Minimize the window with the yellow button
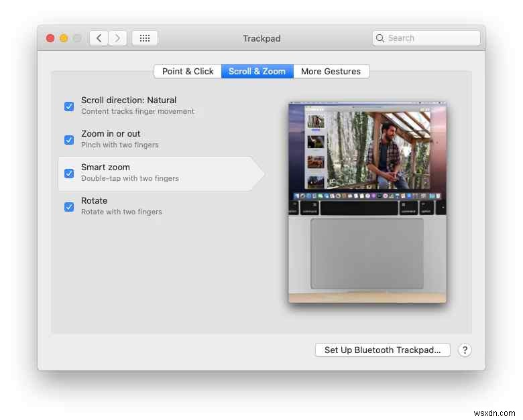Screen dimensions: 523x420 coord(64,38)
